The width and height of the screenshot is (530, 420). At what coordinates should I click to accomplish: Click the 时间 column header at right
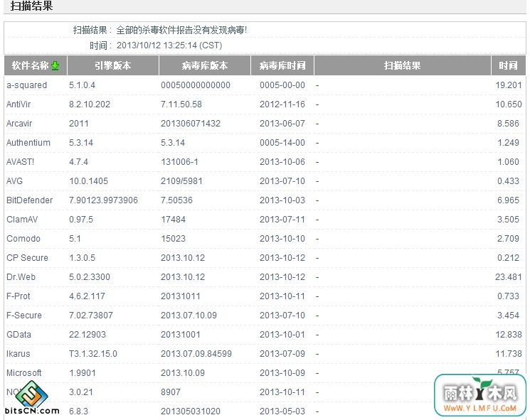tap(509, 65)
